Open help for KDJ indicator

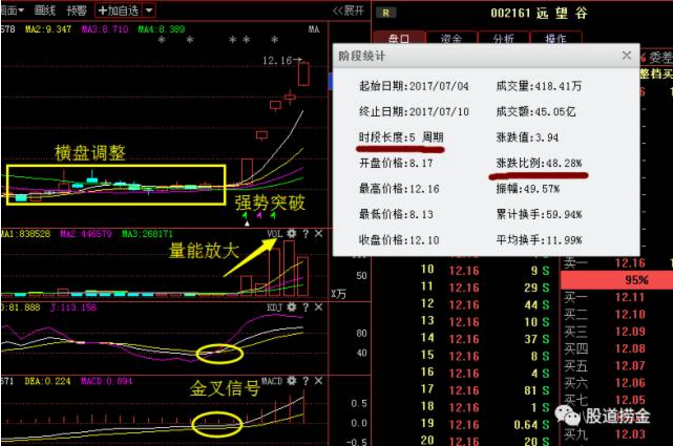coord(304,308)
